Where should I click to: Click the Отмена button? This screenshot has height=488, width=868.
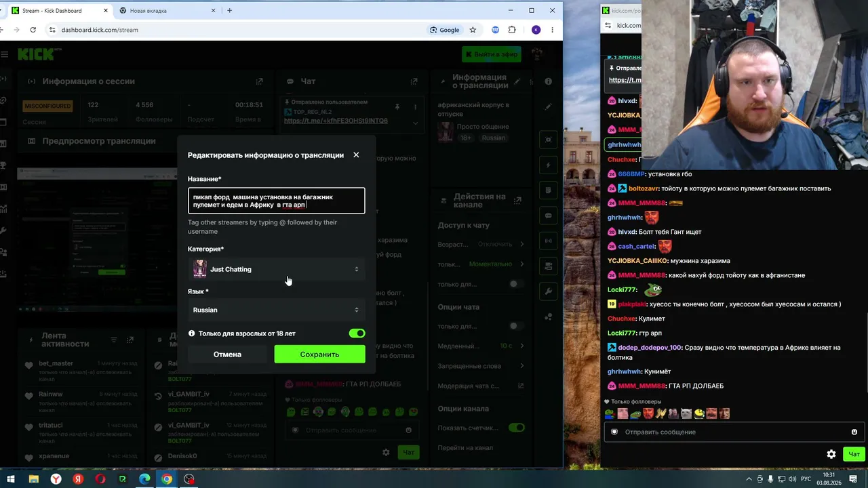227,354
